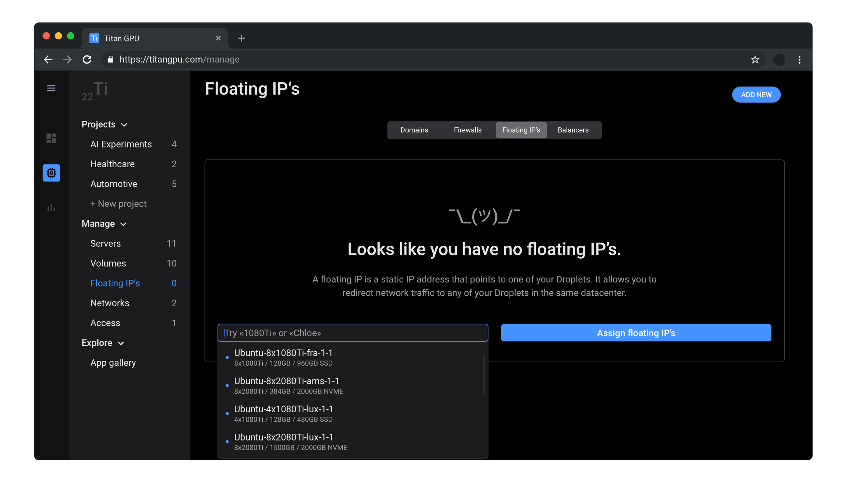Screen dimensions: 843x504
Task: Open the hamburger menu icon
Action: tap(51, 88)
